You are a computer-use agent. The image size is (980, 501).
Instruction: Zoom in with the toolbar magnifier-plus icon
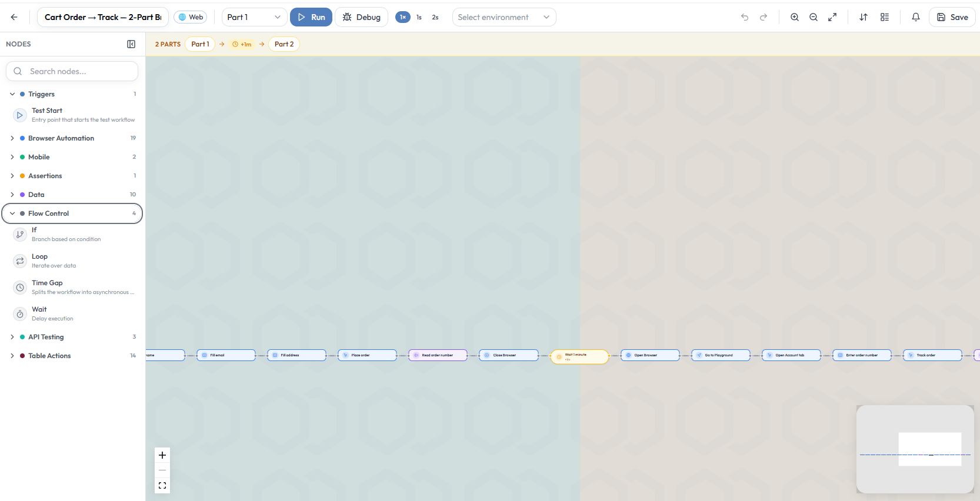pyautogui.click(x=795, y=17)
